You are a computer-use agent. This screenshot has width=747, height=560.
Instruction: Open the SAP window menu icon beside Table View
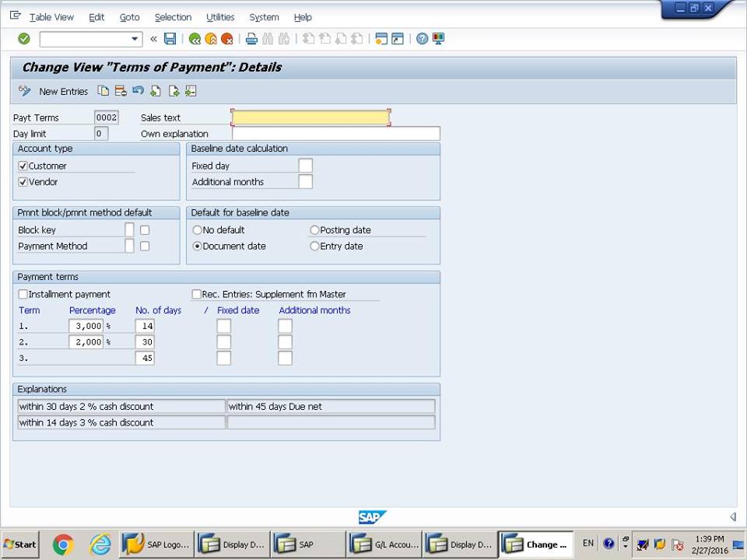pyautogui.click(x=16, y=16)
